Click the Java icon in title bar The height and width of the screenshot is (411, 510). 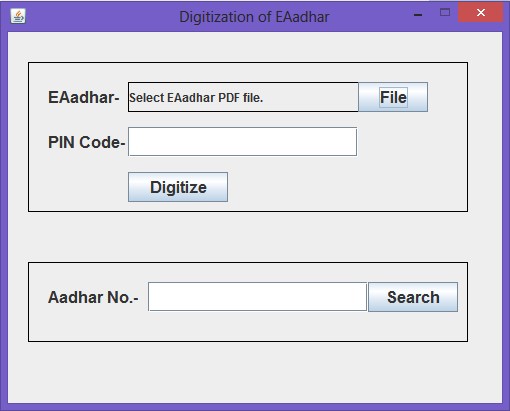18,16
